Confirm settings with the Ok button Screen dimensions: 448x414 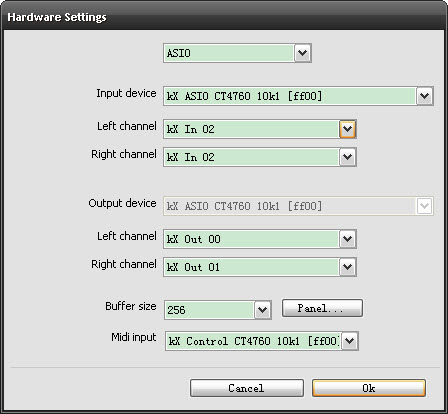(x=369, y=388)
